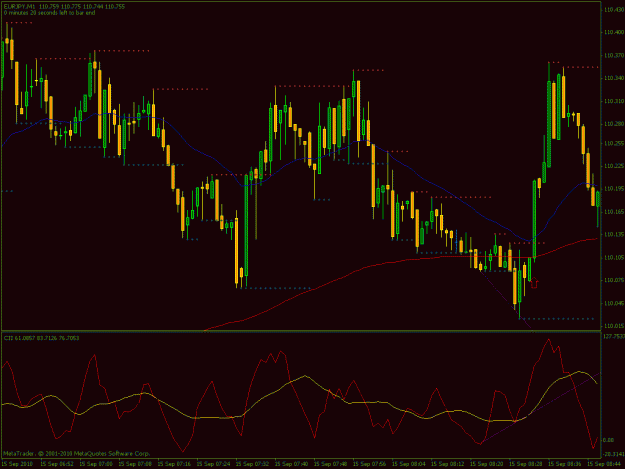Image resolution: width=625 pixels, height=469 pixels.
Task: Select the 15 Sep 08:28 time label
Action: tap(525, 464)
